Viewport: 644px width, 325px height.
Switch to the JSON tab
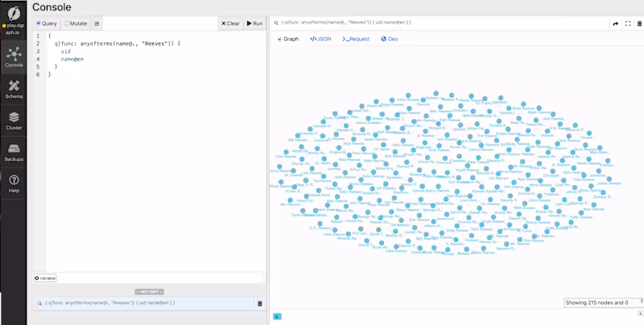point(320,39)
